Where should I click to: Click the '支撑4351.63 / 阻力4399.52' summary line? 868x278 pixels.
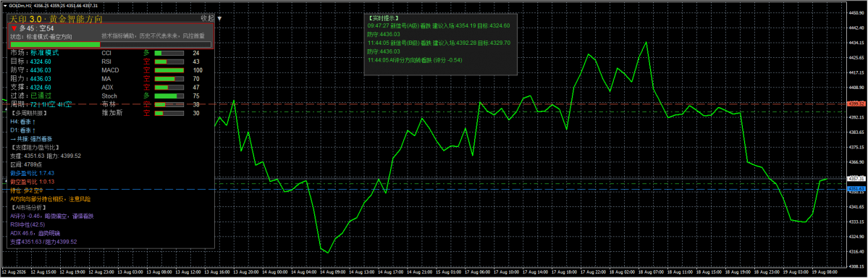click(x=43, y=242)
